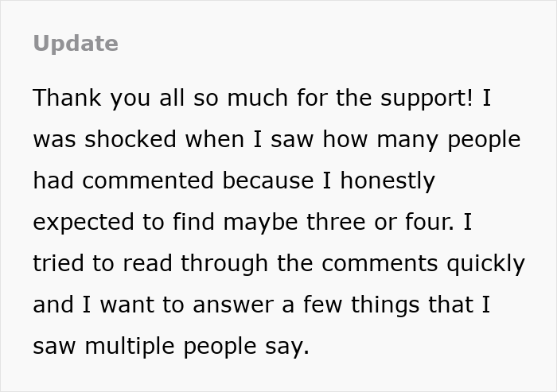Click the word "commented"
Viewport: 557px width, 392px height.
[x=149, y=180]
